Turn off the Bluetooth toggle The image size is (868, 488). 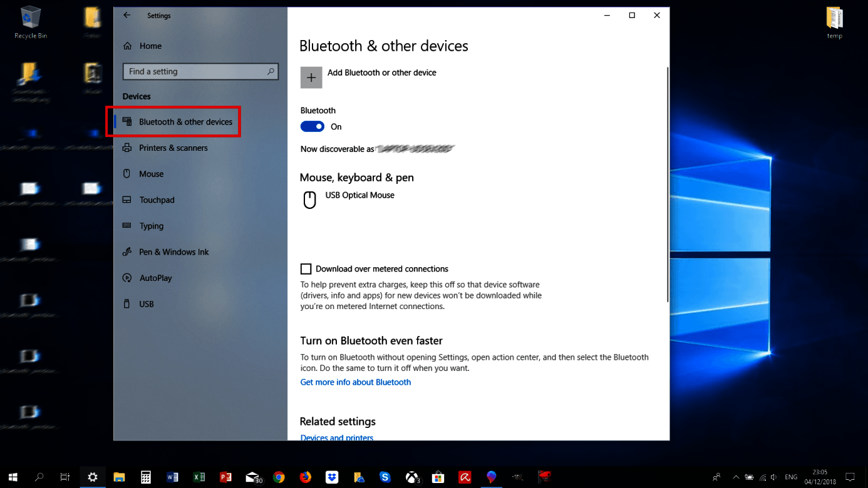pos(312,126)
